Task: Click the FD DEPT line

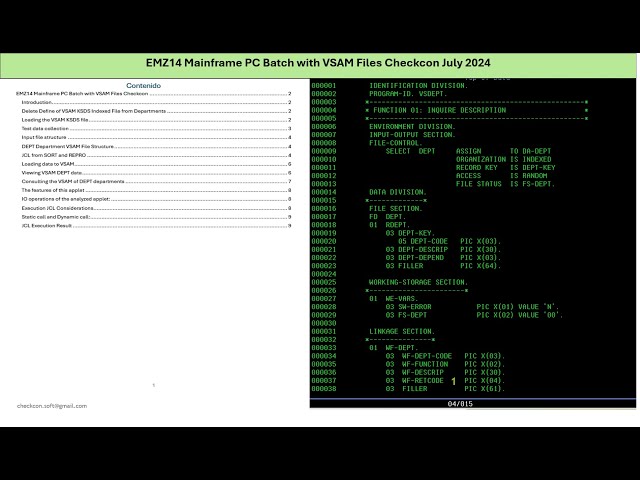Action: coord(388,217)
